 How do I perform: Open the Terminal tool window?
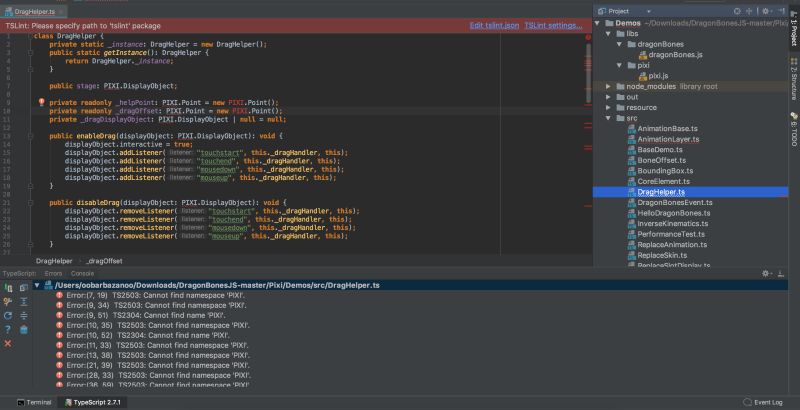click(x=34, y=402)
